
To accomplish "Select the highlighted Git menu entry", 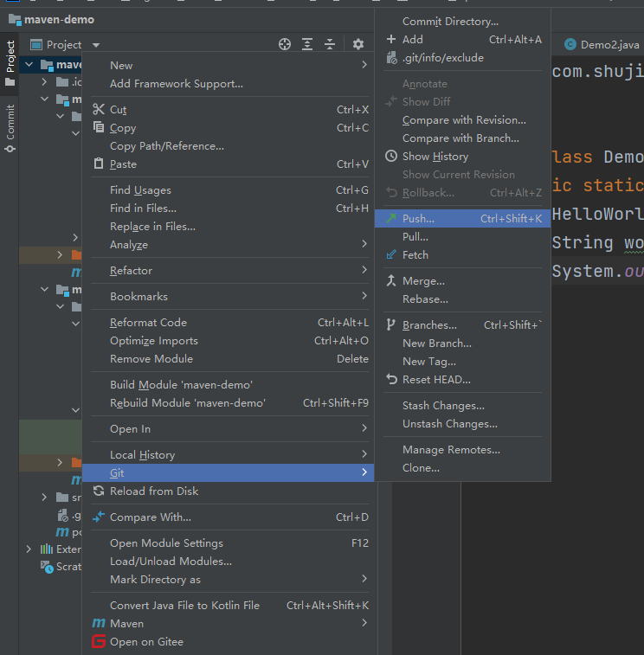I will tap(229, 472).
